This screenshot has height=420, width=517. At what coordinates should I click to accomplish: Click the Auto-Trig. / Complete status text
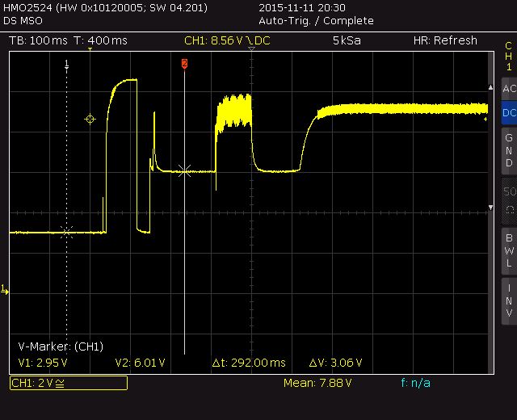coord(316,21)
